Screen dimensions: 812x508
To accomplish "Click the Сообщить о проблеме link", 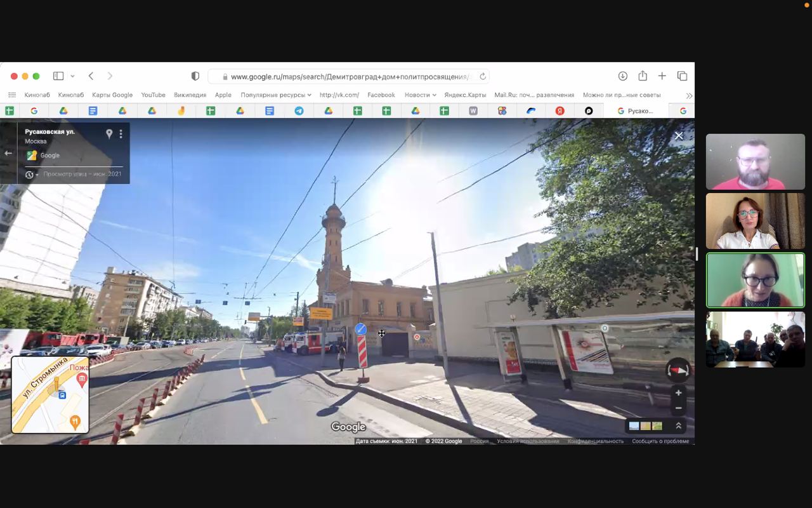I will coord(660,441).
